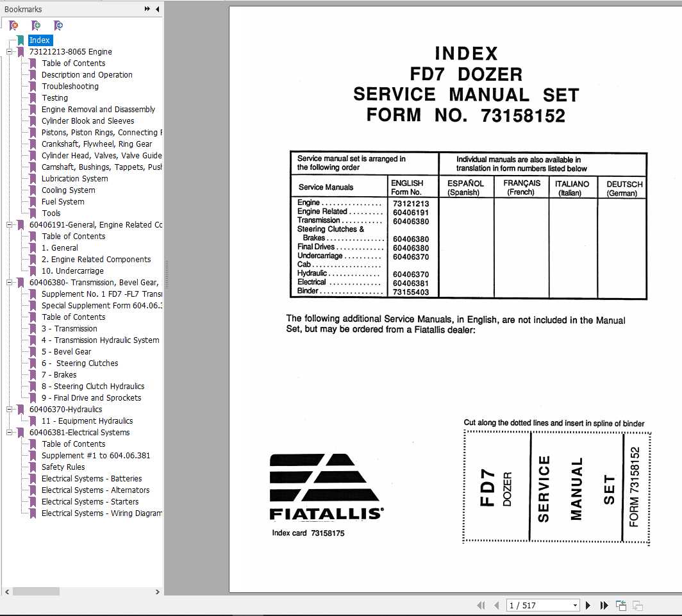Open the 3 - Transmission bookmark

(x=69, y=329)
